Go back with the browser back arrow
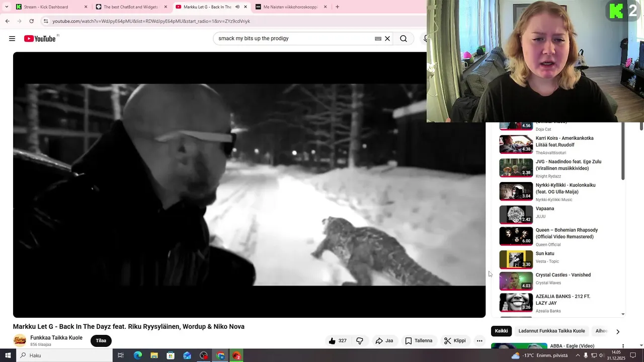 point(7,21)
